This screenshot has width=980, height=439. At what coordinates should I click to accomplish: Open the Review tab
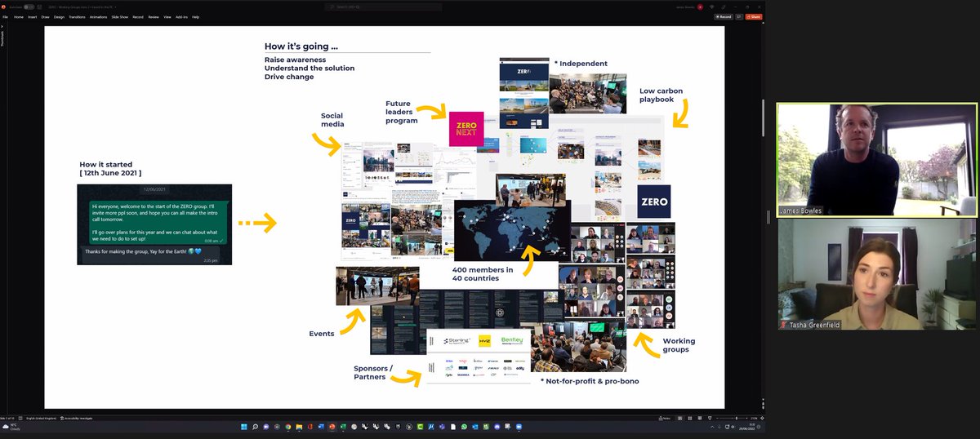154,16
